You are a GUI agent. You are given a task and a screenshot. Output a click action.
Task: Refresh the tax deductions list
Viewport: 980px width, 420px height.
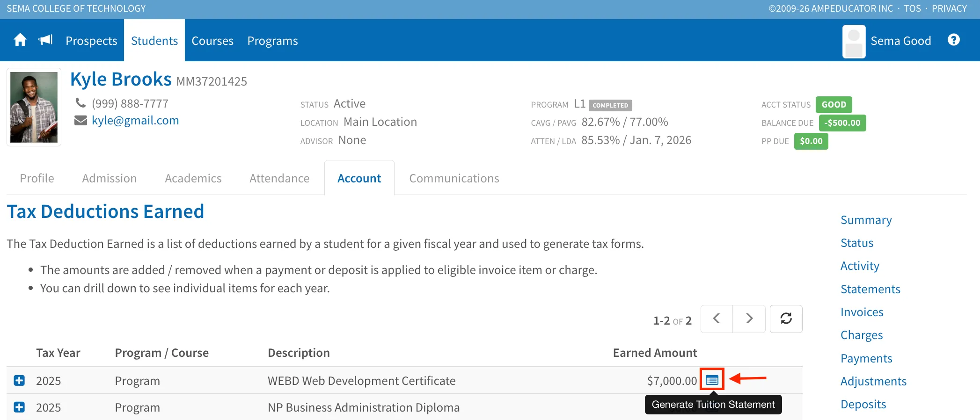pos(786,319)
